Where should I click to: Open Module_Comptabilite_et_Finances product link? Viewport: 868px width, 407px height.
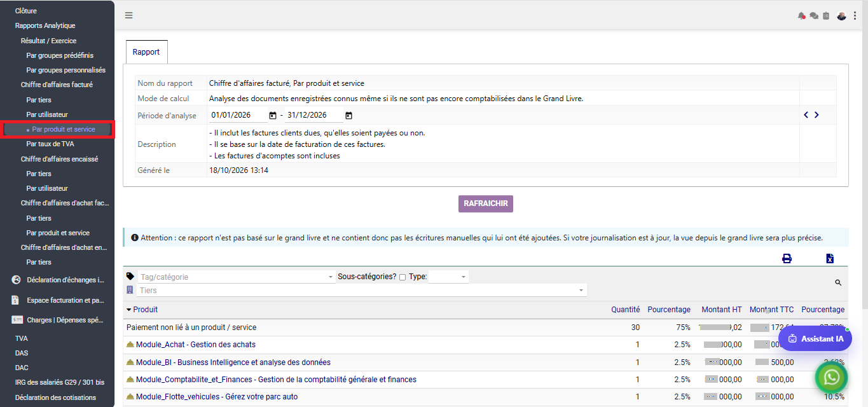[276, 380]
